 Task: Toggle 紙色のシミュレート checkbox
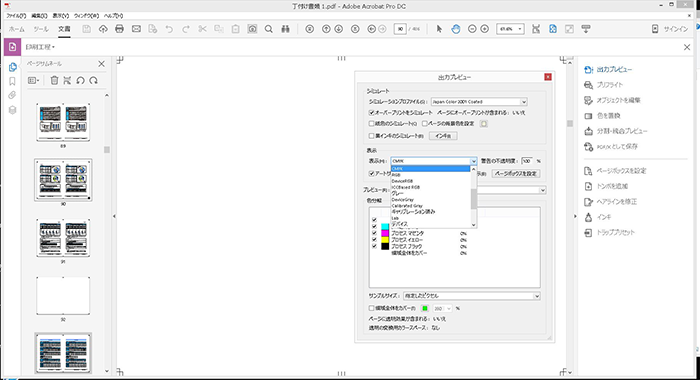(x=371, y=124)
